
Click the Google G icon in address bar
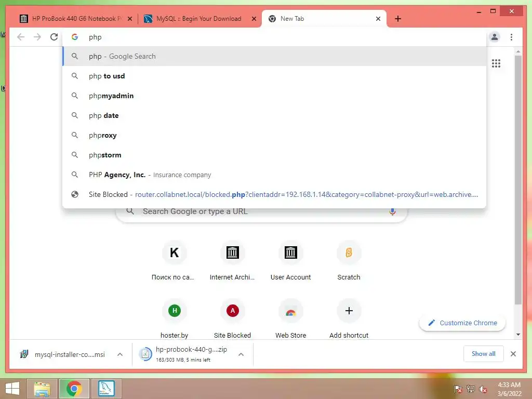75,37
